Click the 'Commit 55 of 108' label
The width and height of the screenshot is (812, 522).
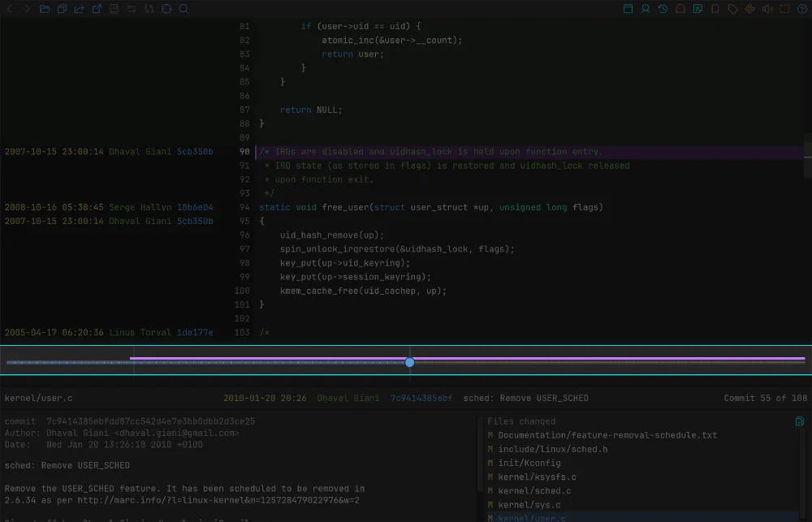tap(765, 399)
